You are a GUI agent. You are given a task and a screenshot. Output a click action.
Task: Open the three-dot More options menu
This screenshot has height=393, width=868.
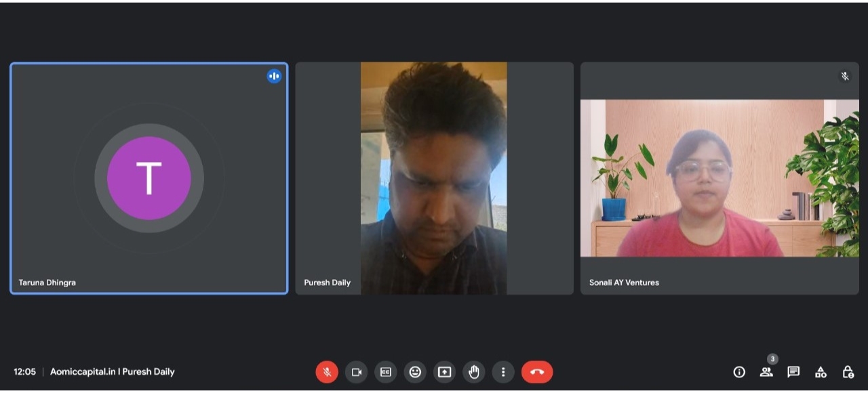[x=503, y=372]
